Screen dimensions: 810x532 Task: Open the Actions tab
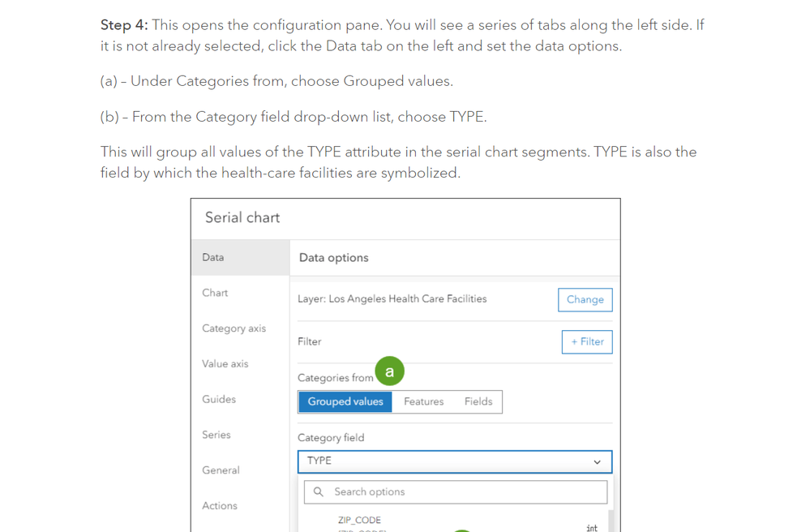(x=220, y=506)
